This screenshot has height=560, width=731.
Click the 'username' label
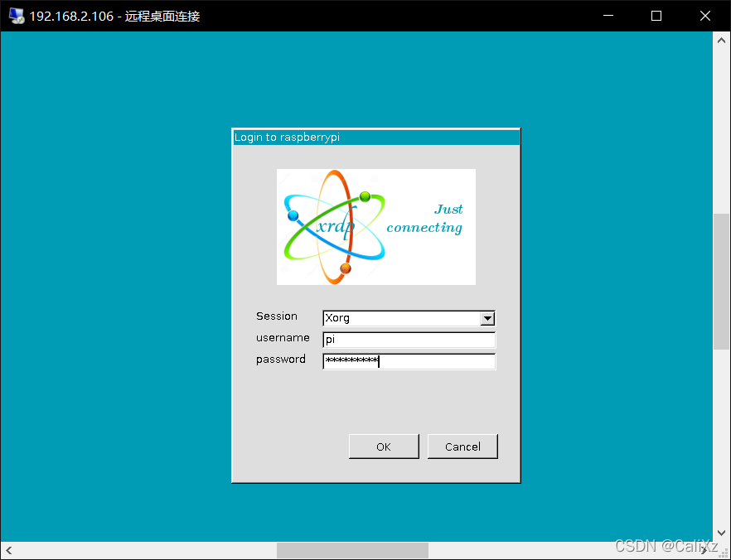click(x=283, y=338)
